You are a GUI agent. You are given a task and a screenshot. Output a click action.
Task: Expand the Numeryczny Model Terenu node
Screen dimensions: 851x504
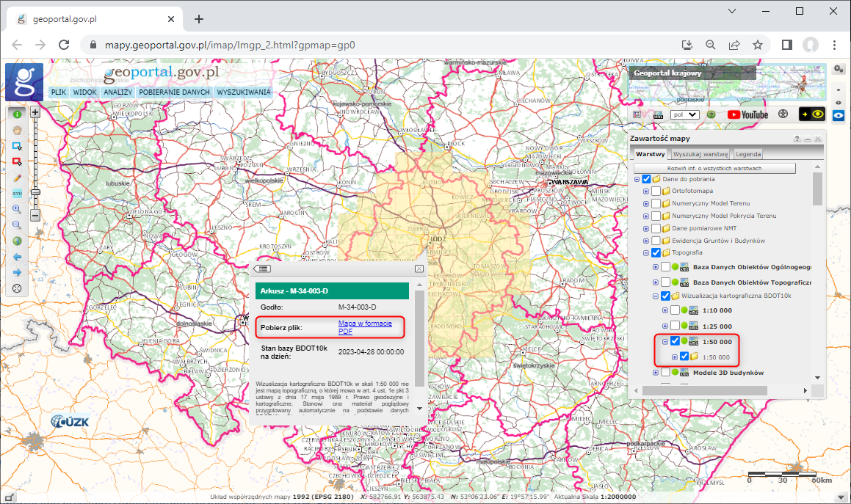(646, 202)
